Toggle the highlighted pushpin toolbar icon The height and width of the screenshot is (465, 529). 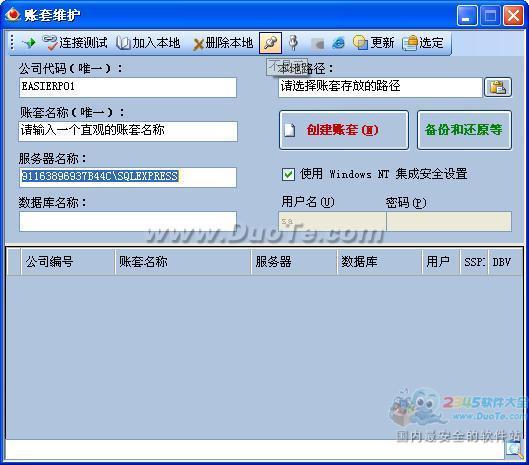(x=271, y=43)
